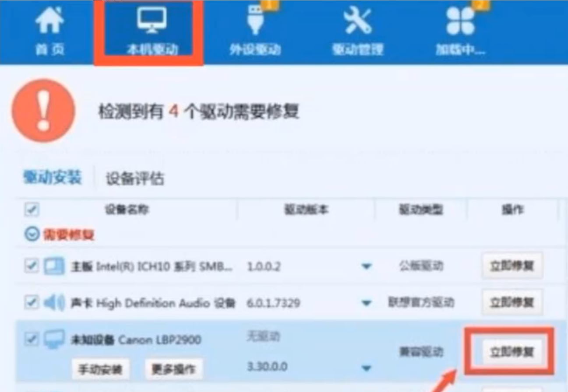Open version dropdown for 1.0.0.2 driver

pyautogui.click(x=366, y=266)
